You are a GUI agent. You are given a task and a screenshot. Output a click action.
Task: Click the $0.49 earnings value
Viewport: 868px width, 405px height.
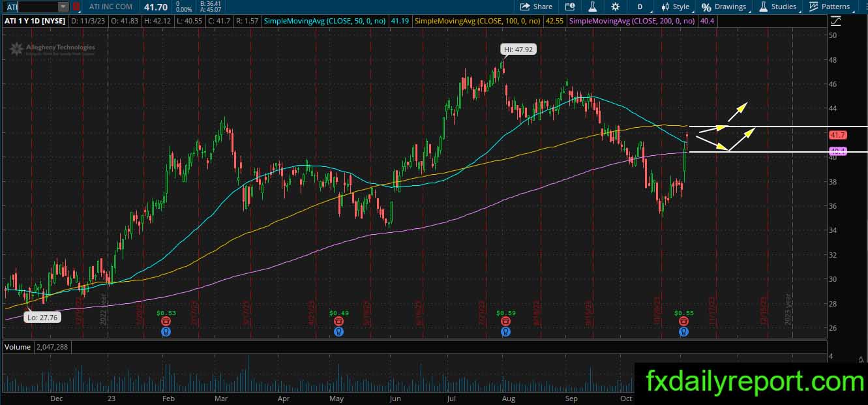tap(338, 313)
